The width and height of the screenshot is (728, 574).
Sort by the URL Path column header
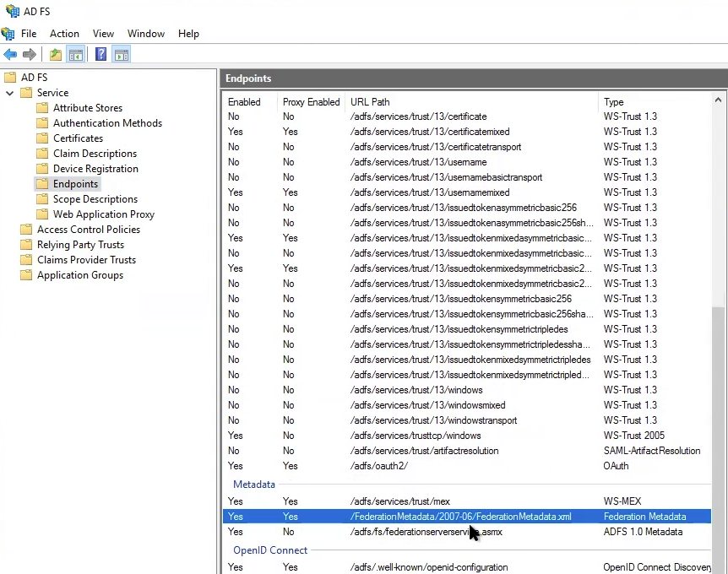pos(370,102)
